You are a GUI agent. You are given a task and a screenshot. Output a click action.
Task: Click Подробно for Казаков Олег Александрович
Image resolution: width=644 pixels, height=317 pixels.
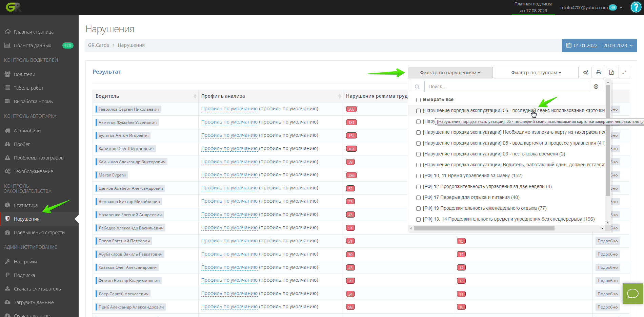[x=607, y=267]
